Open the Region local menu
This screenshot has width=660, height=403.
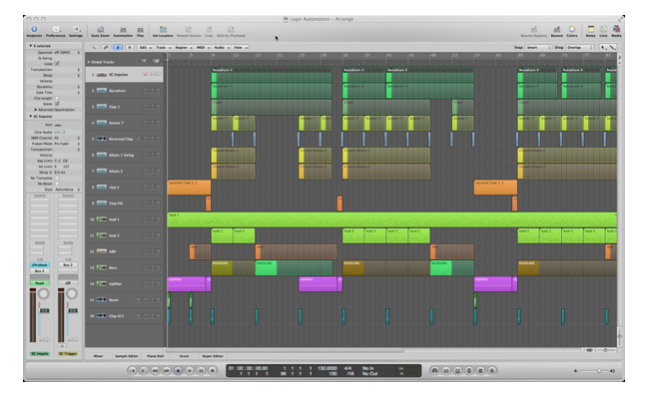[184, 48]
